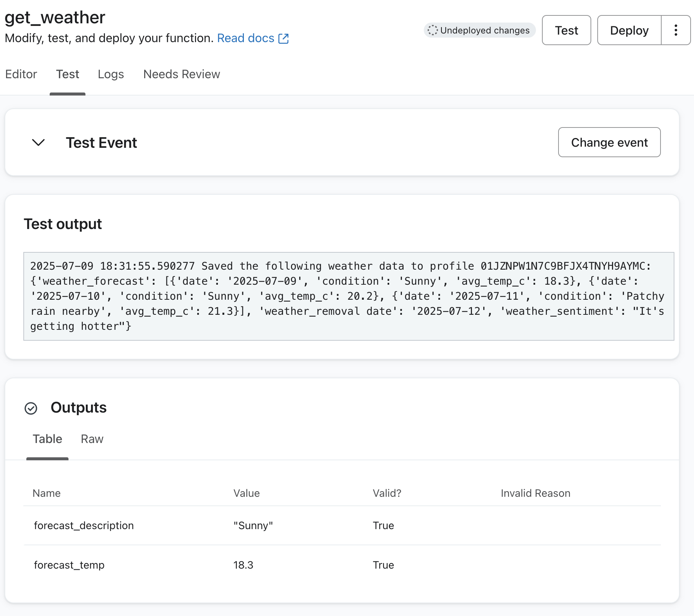Click the Undeployed changes status badge
The width and height of the screenshot is (694, 616).
pos(479,30)
